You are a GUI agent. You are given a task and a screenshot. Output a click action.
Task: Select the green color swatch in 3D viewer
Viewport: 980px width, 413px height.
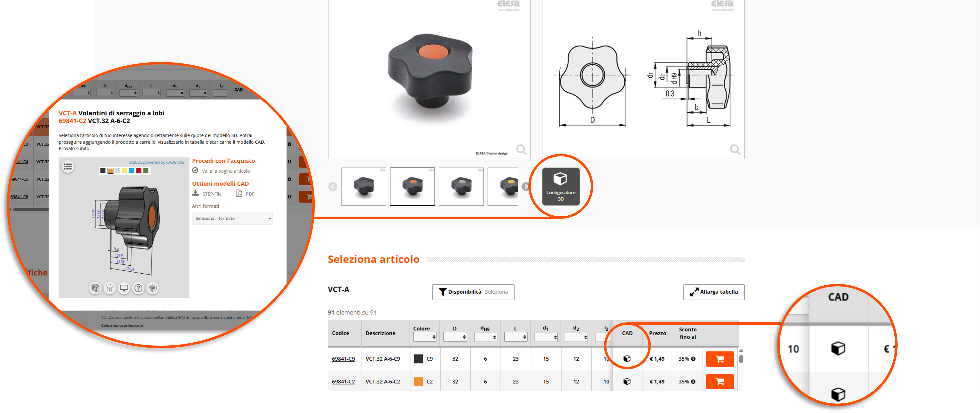[x=146, y=170]
